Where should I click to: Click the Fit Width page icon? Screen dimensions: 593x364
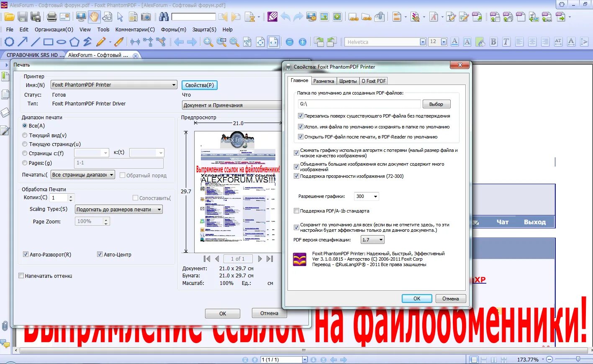273,42
